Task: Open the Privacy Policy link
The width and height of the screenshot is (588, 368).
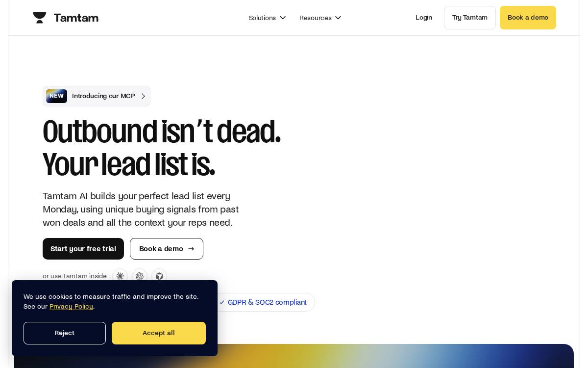Action: pos(71,307)
